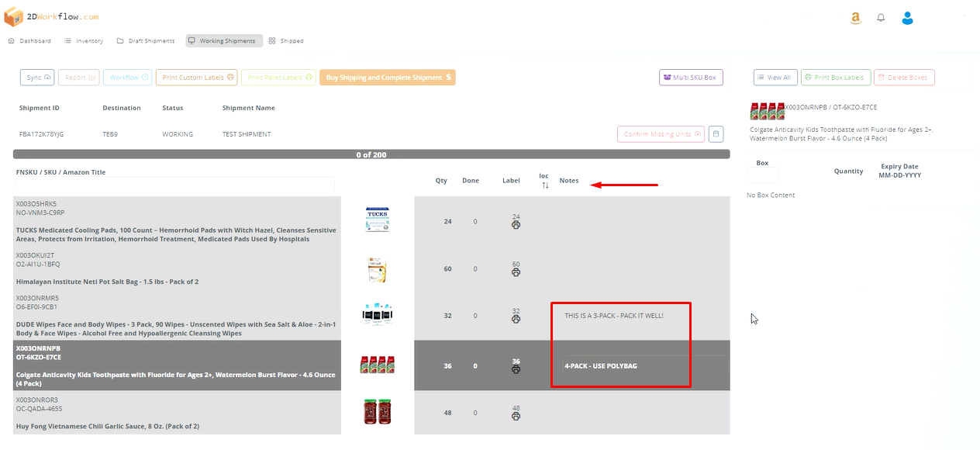Print label for TUCKS Cooling Pads row
Image resolution: width=980 pixels, height=450 pixels.
[x=516, y=225]
